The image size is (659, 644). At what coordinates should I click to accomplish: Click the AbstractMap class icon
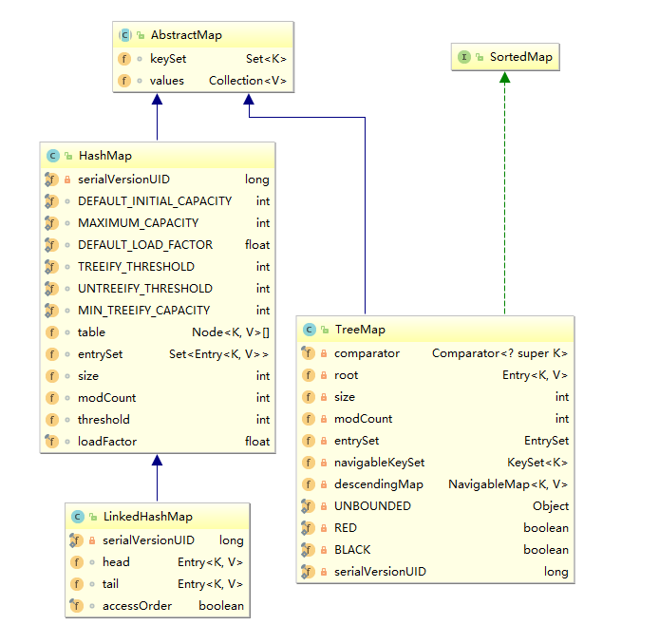point(124,35)
